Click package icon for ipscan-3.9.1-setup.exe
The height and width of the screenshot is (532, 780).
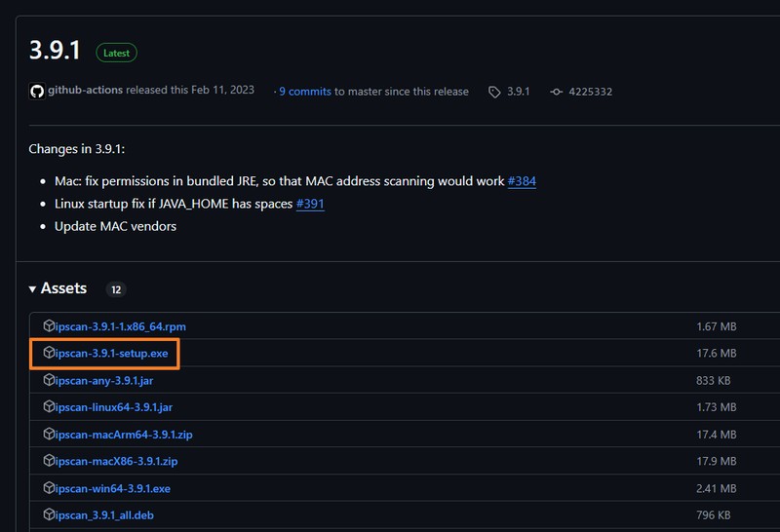pyautogui.click(x=49, y=353)
